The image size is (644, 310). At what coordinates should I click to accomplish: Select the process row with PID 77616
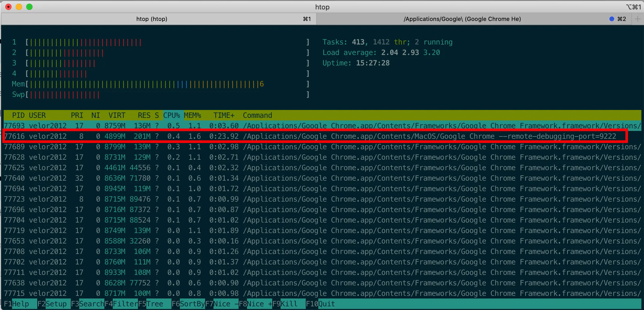coord(315,136)
